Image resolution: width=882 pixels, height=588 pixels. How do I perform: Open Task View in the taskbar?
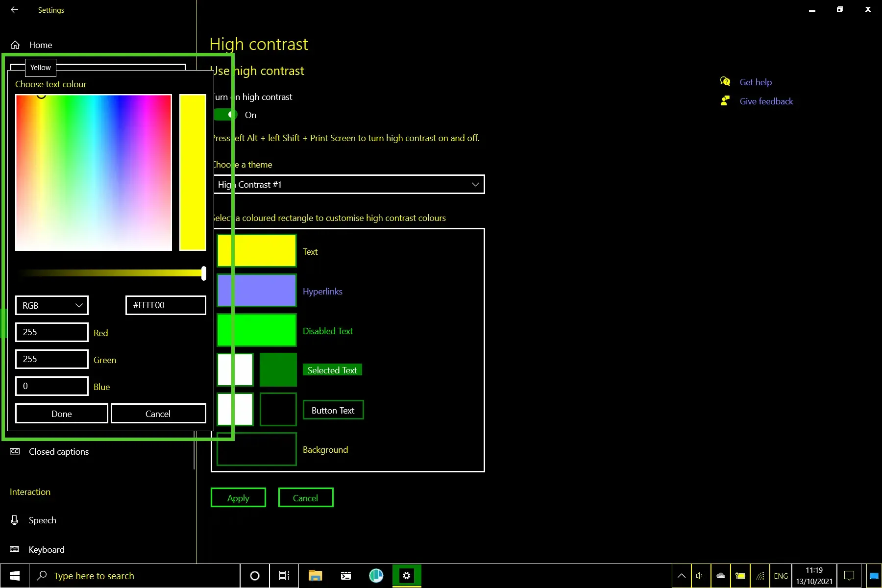pyautogui.click(x=284, y=576)
